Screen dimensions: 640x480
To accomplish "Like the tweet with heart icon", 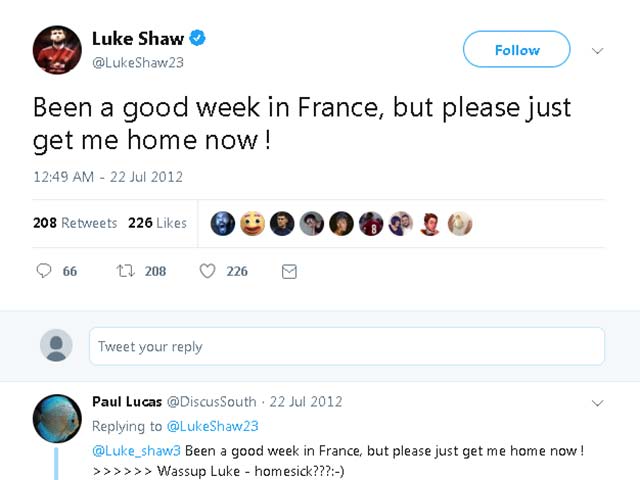I will click(x=207, y=271).
